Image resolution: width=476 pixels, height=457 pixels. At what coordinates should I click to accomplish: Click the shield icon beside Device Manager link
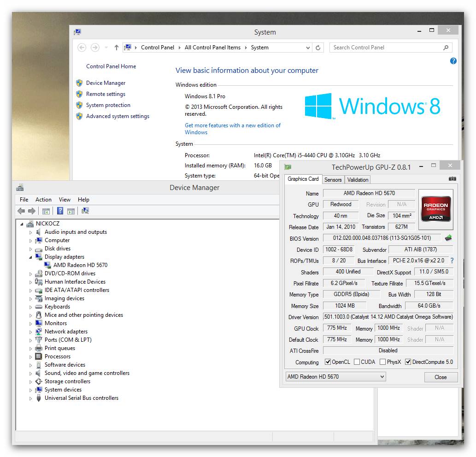point(79,83)
